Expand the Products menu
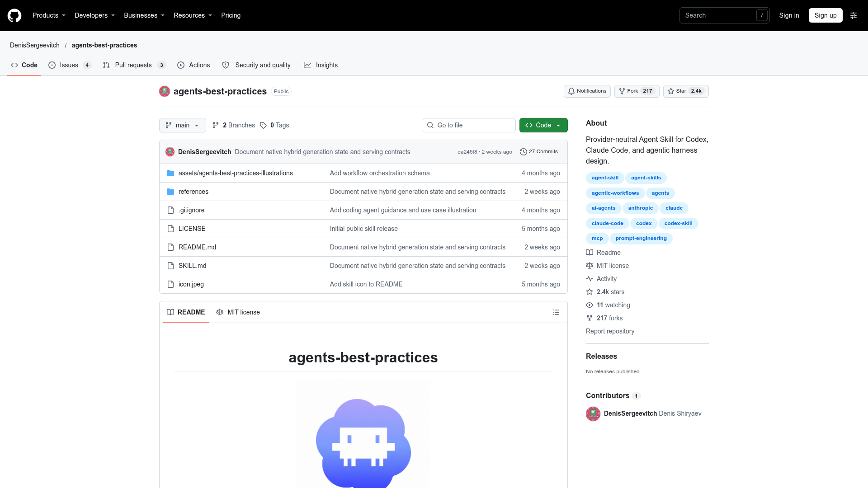Screen dimensions: 868x488 [x=49, y=15]
